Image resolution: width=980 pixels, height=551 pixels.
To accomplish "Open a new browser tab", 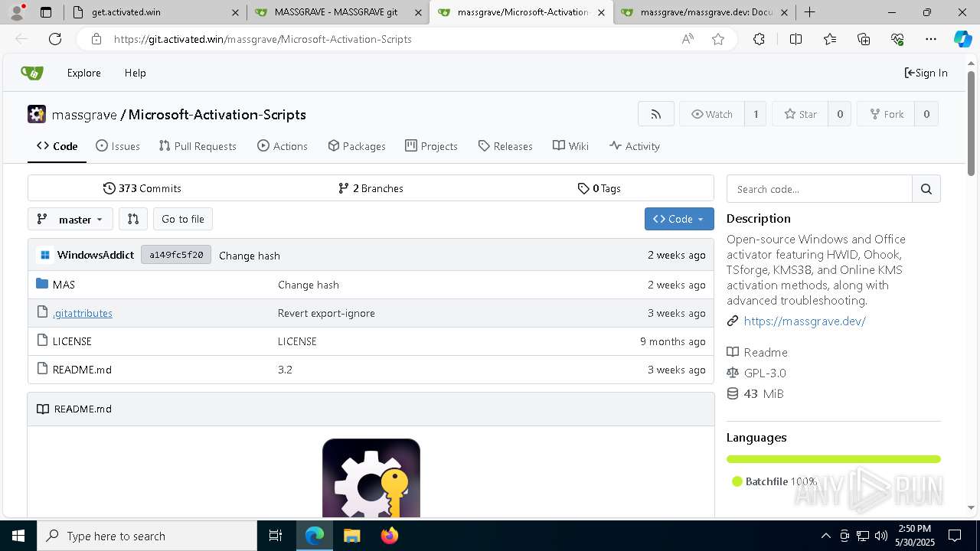I will (x=809, y=12).
